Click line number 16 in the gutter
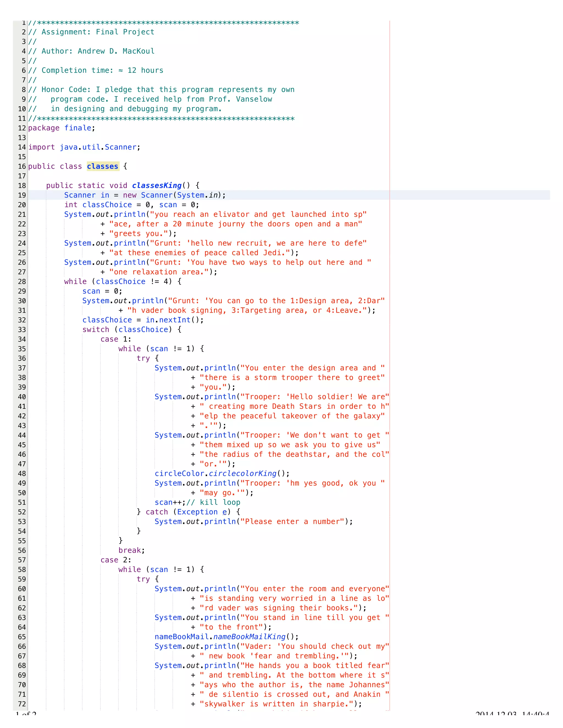Image resolution: width=563 pixels, height=728 pixels. 22,167
